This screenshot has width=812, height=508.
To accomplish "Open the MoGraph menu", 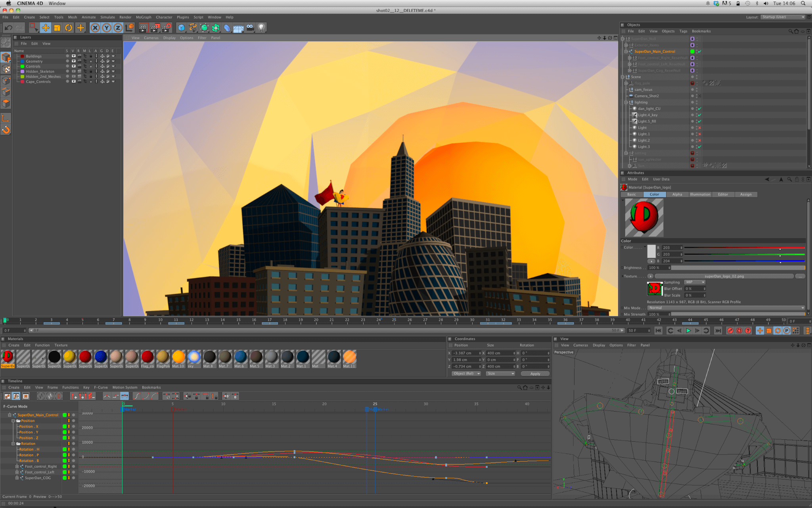I will tap(143, 17).
